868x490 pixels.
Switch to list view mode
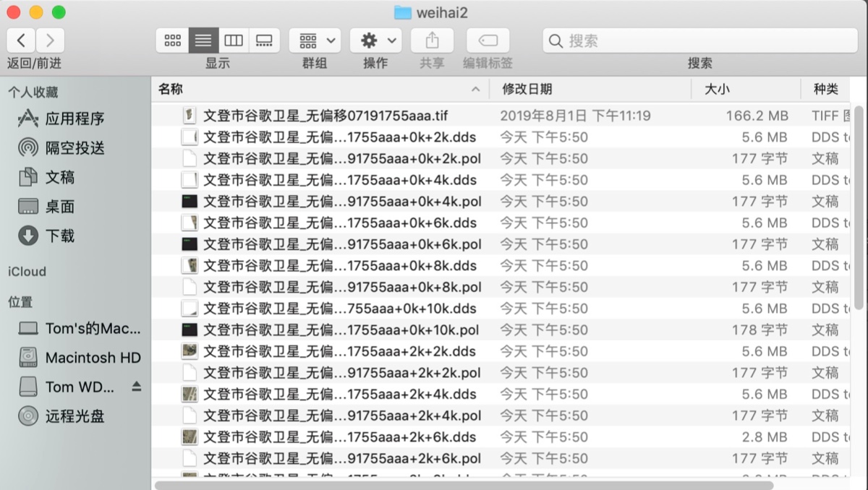pyautogui.click(x=203, y=40)
